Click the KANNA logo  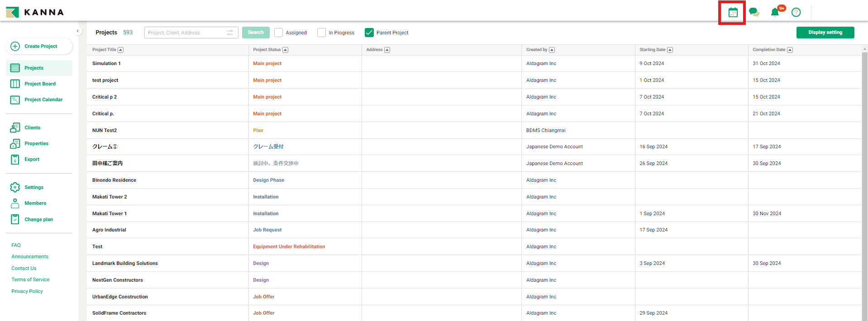click(35, 12)
